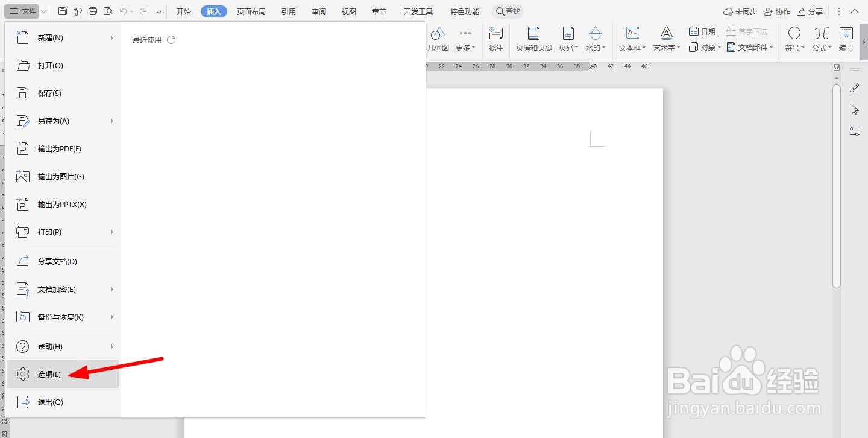Image resolution: width=868 pixels, height=438 pixels.
Task: Open 另存为(A) in the file menu
Action: (x=63, y=121)
